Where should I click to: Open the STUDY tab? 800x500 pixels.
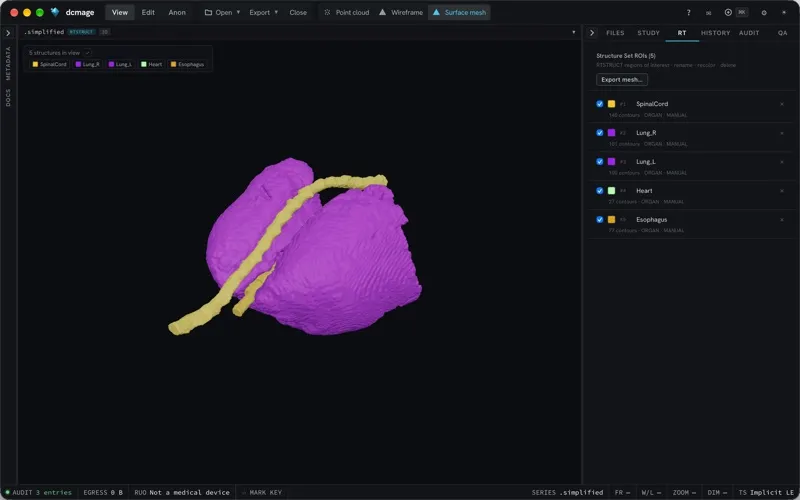[648, 33]
